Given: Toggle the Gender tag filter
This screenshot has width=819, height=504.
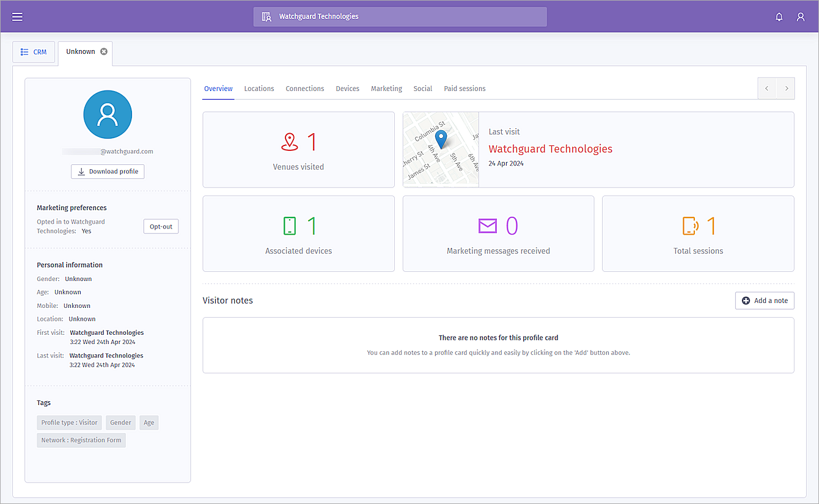Looking at the screenshot, I should 120,422.
